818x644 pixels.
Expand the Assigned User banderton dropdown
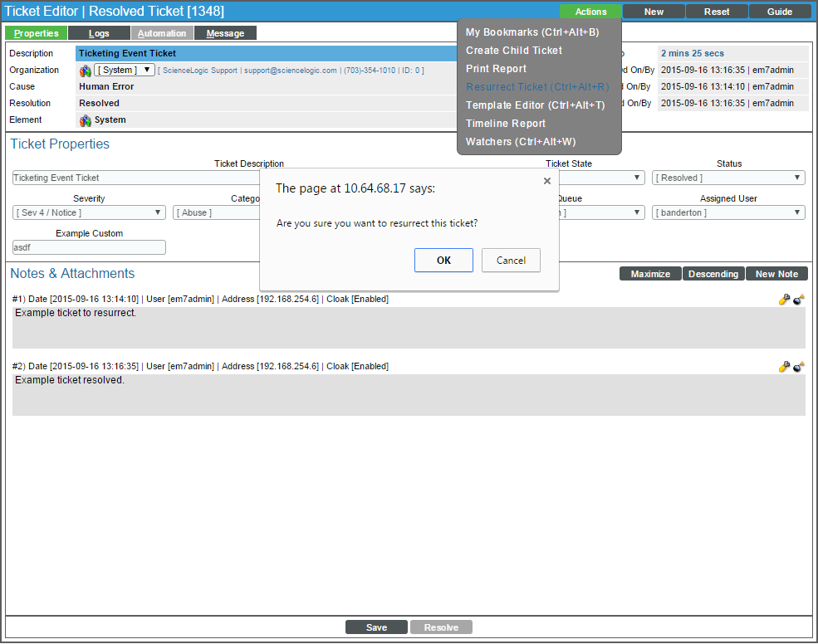coord(728,212)
